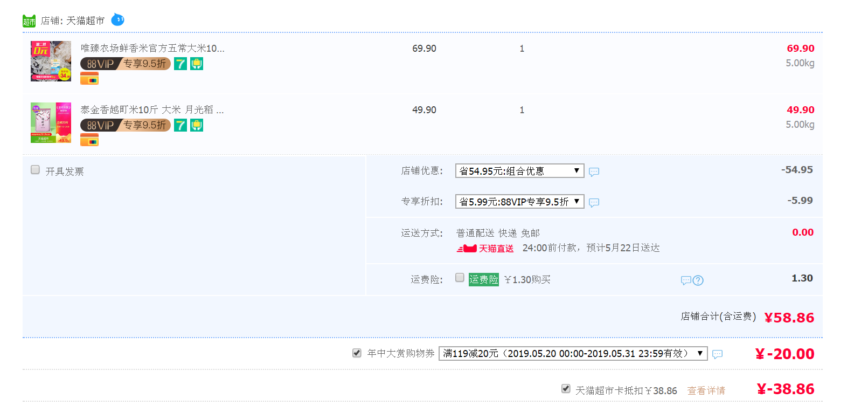Click the 店铺合计 total ¥58.86
This screenshot has height=405, width=868.
click(x=789, y=318)
